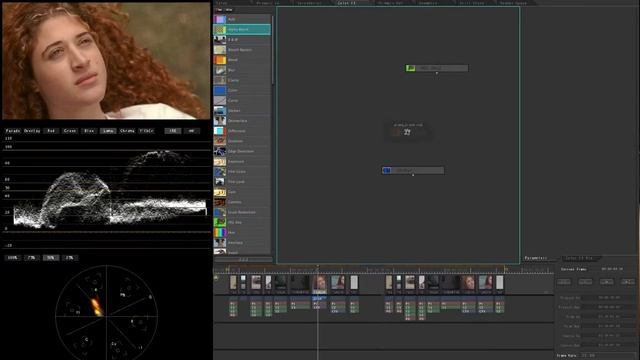Open the Color FX room tab

pos(347,3)
